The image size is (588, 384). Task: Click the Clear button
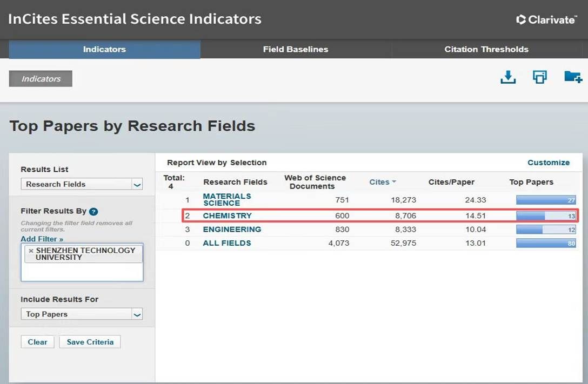tap(38, 342)
